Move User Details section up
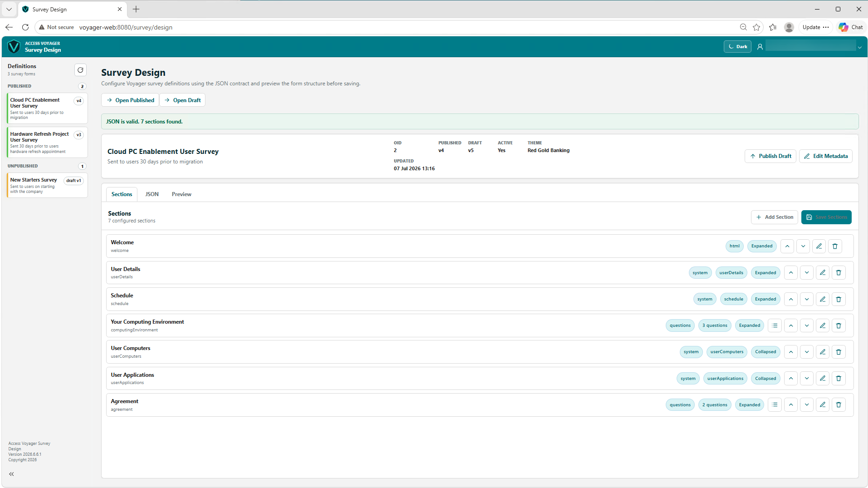The height and width of the screenshot is (488, 868). pos(791,273)
